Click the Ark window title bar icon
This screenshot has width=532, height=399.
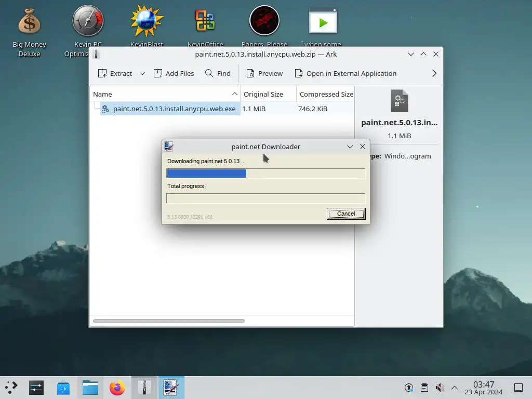coord(96,54)
